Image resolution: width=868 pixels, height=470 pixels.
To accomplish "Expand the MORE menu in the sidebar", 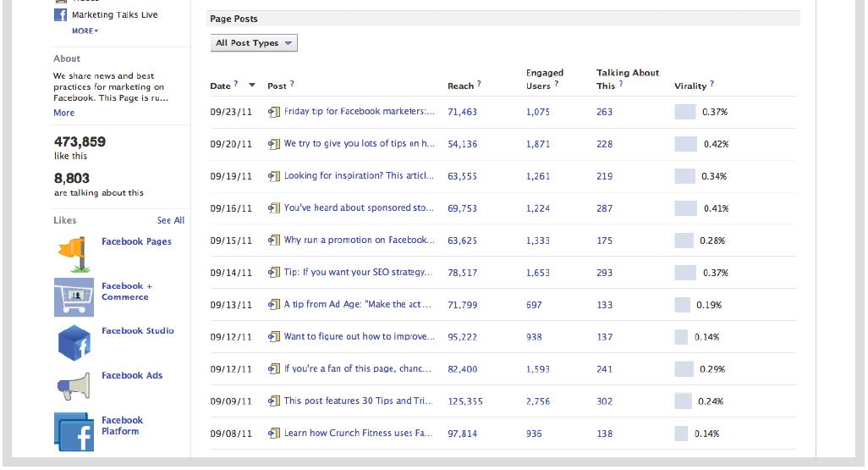I will 85,31.
